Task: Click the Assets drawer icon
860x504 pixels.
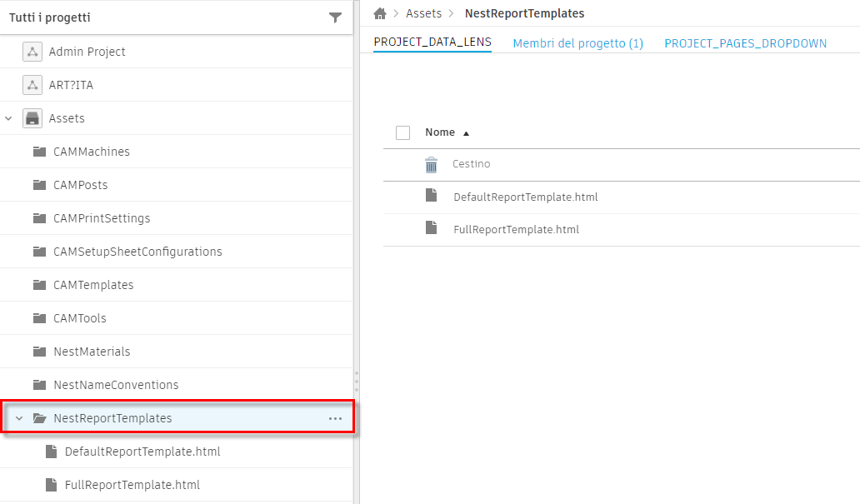Action: [32, 117]
